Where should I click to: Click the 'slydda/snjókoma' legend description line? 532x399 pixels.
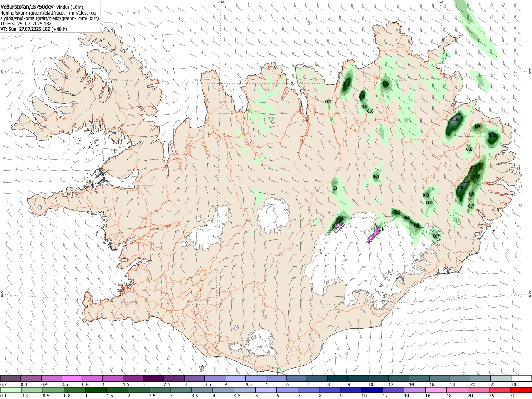[49, 18]
